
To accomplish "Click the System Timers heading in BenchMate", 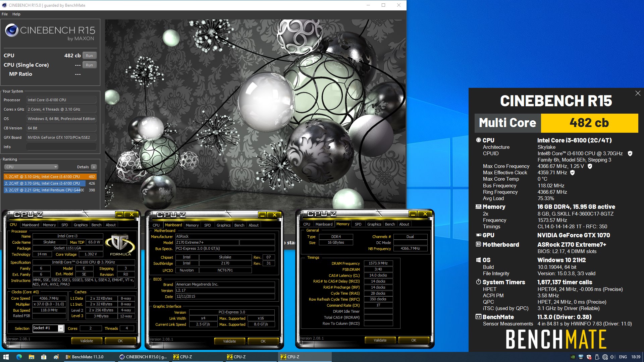I will coord(504,282).
